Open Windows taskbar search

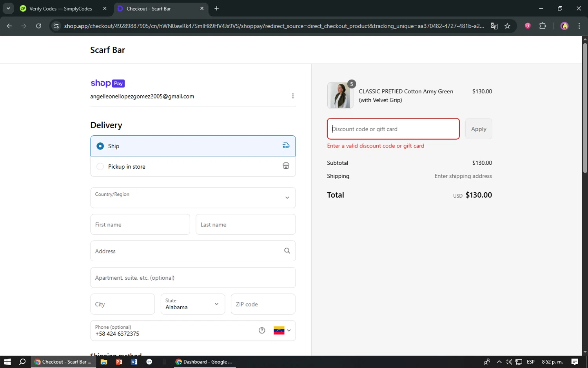pyautogui.click(x=22, y=362)
